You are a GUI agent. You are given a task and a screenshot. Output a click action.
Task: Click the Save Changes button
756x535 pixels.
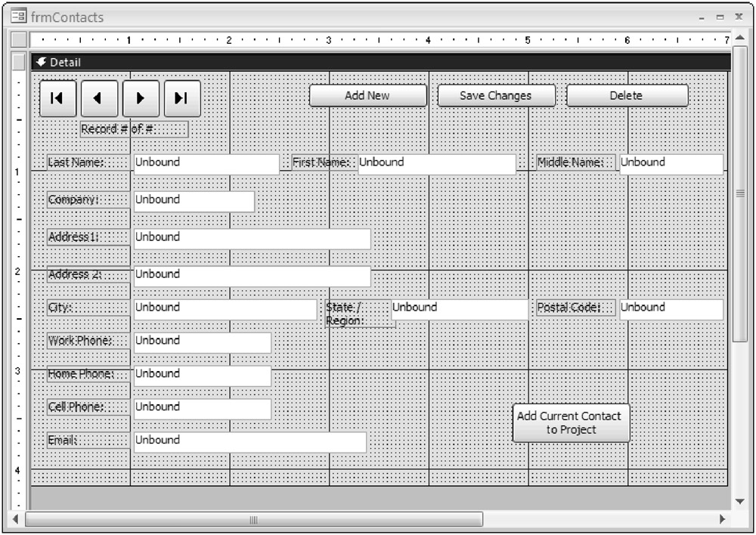point(496,95)
